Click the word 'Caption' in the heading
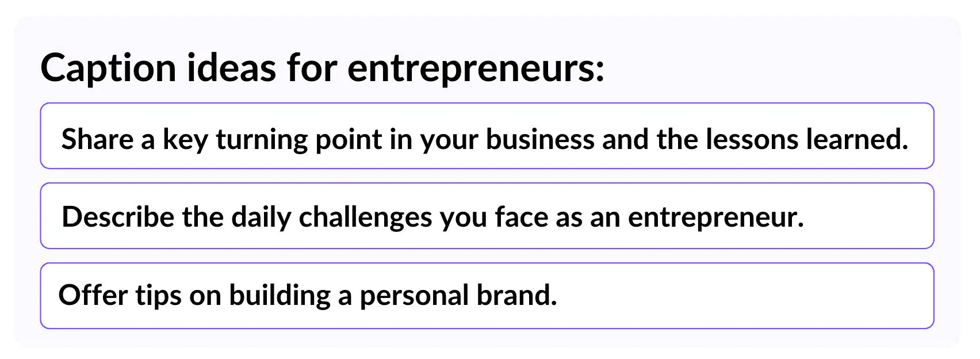 (108, 69)
